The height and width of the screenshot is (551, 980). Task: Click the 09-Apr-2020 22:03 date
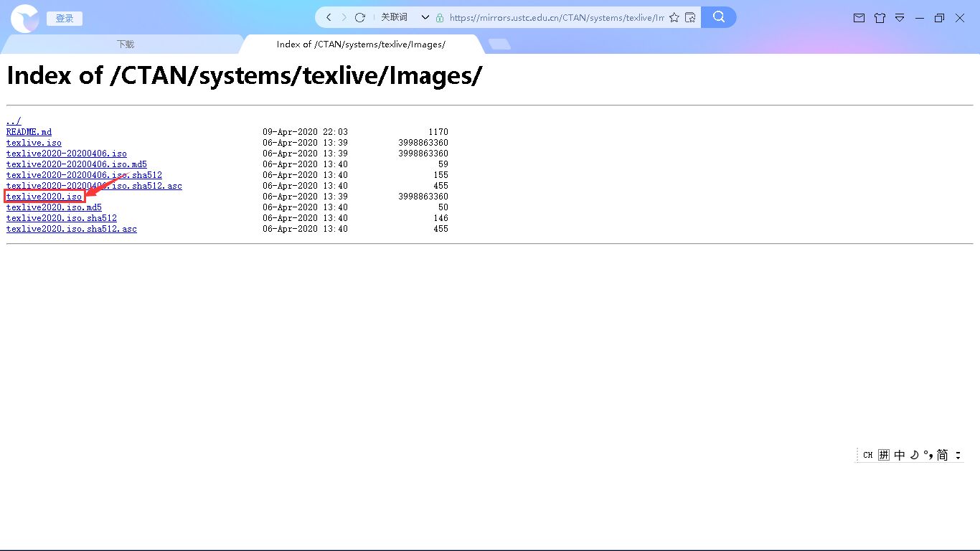(x=305, y=132)
